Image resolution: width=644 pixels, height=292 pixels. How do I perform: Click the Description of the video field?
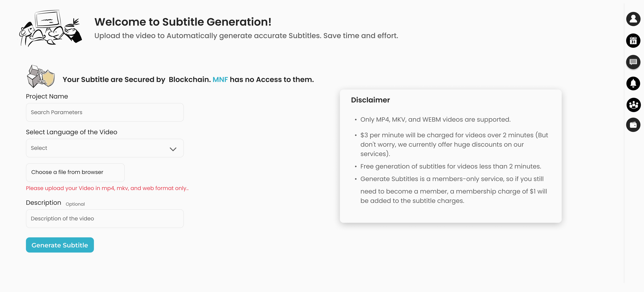click(x=105, y=219)
